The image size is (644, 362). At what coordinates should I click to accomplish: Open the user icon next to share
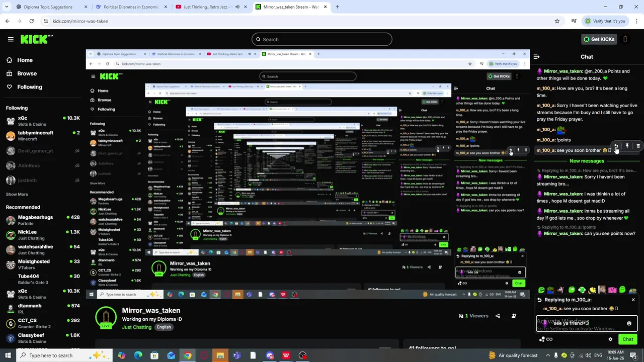514,316
